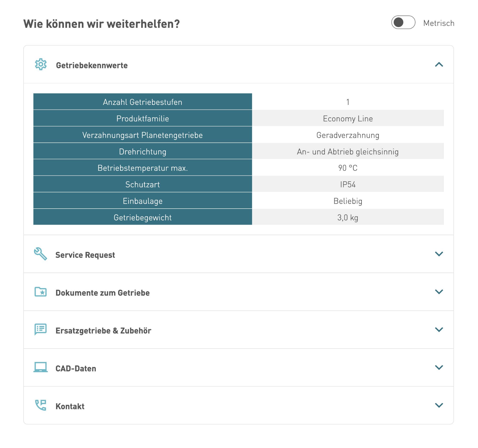478x448 pixels.
Task: Click the laptop icon for CAD-Daten
Action: pyautogui.click(x=41, y=367)
